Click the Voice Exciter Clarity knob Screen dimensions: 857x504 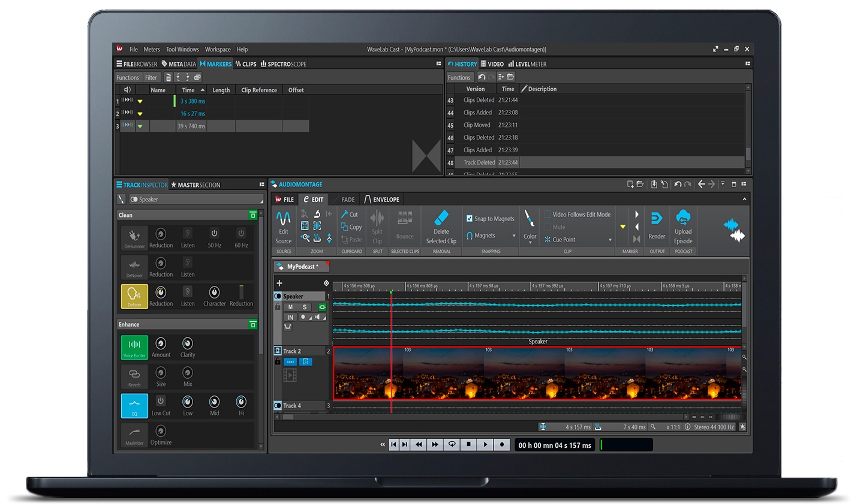coord(188,343)
